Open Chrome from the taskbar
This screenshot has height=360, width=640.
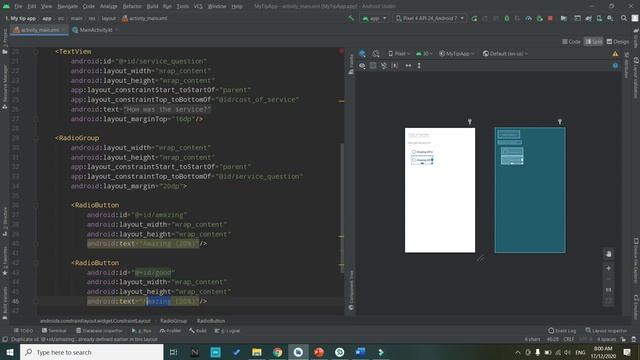[278, 352]
